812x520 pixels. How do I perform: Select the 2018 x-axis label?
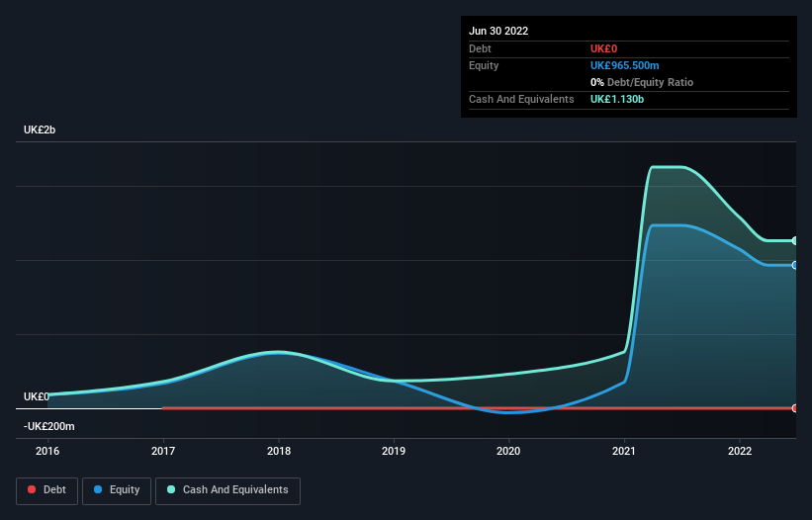[279, 451]
